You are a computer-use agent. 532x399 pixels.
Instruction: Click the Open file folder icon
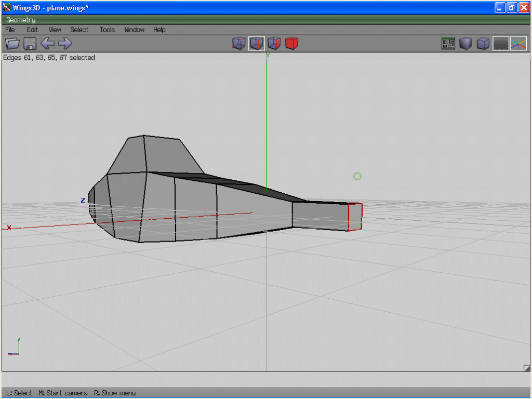12,44
